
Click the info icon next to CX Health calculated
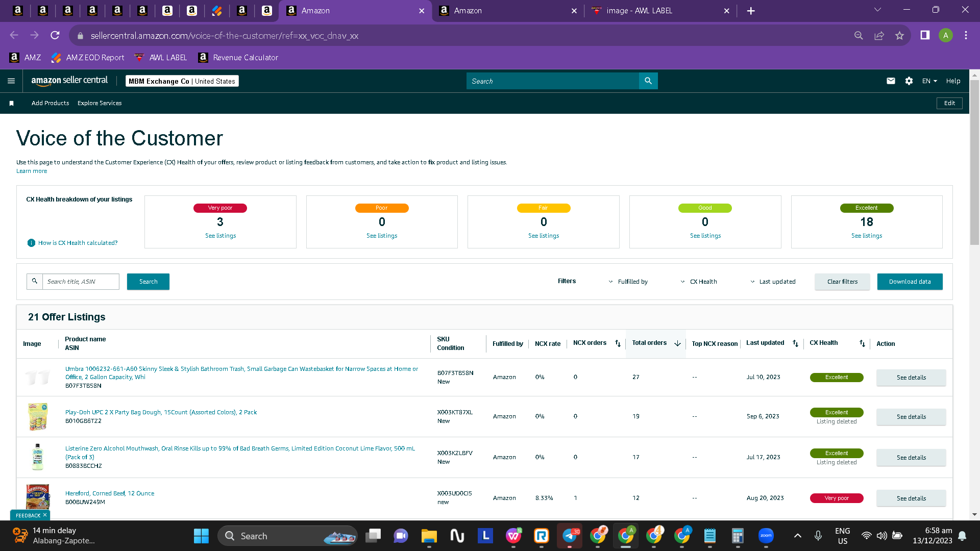(x=31, y=243)
